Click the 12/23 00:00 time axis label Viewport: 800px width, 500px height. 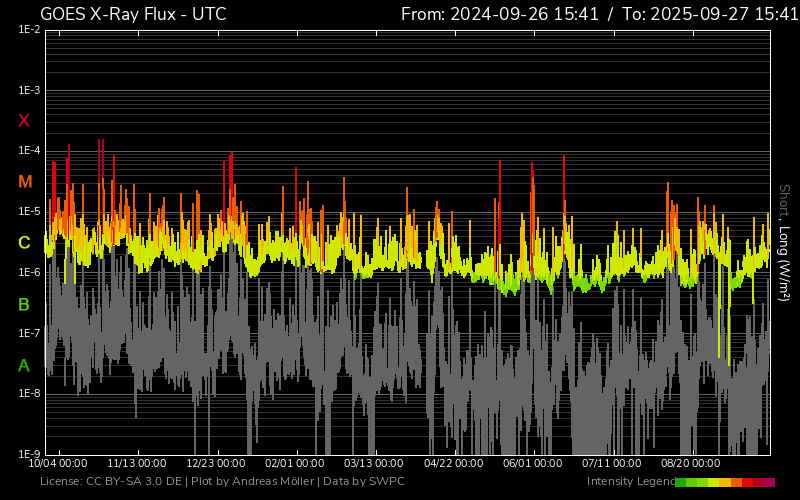216,464
